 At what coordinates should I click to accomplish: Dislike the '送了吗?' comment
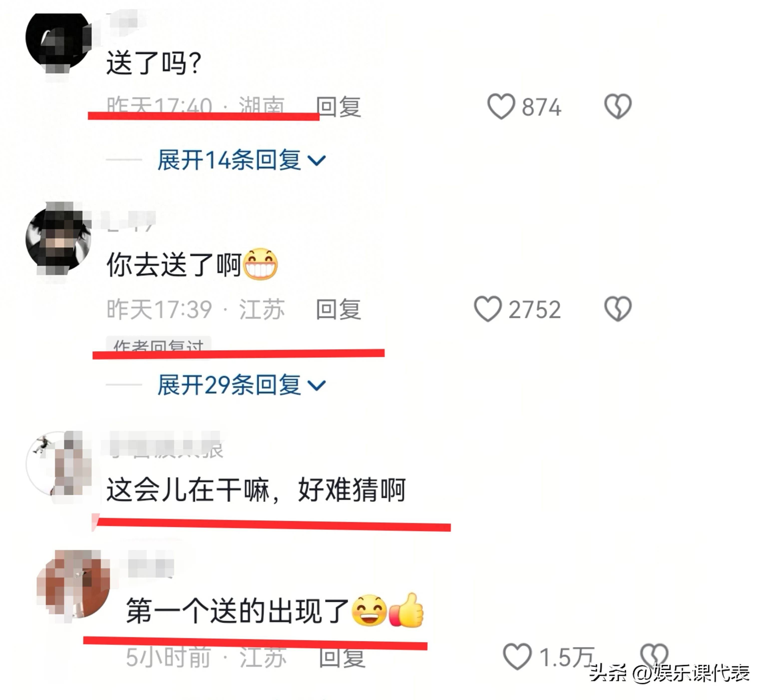[618, 106]
